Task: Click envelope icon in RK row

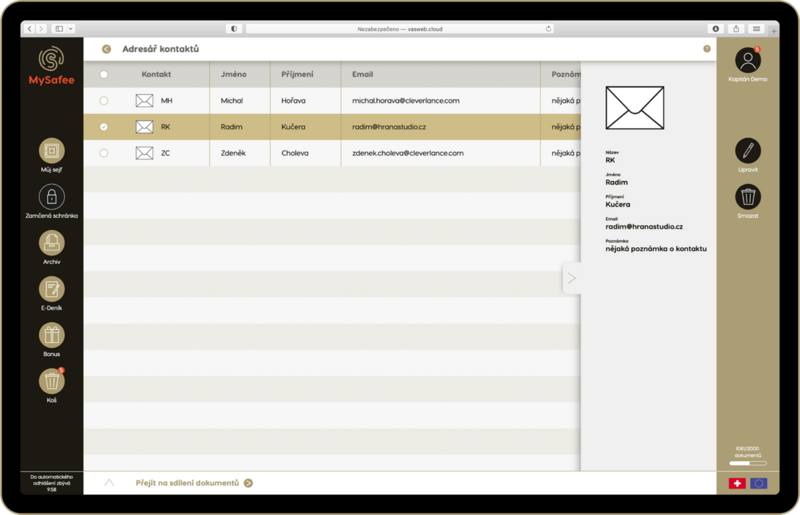Action: pos(144,127)
